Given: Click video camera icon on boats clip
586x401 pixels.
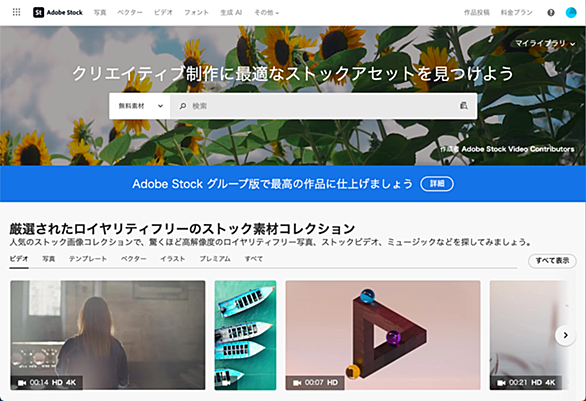Looking at the screenshot, I should click(226, 383).
